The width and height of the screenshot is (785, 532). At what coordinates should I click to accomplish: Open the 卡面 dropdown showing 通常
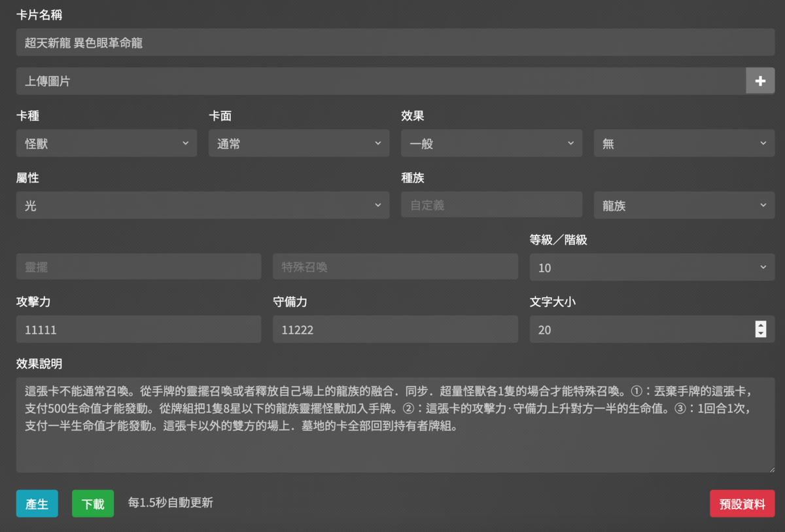(x=298, y=143)
